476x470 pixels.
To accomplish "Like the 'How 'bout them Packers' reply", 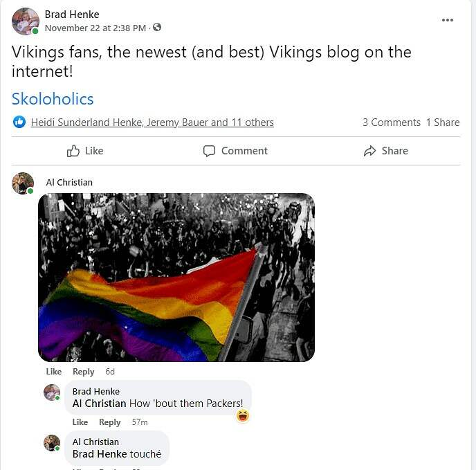I will click(x=80, y=422).
